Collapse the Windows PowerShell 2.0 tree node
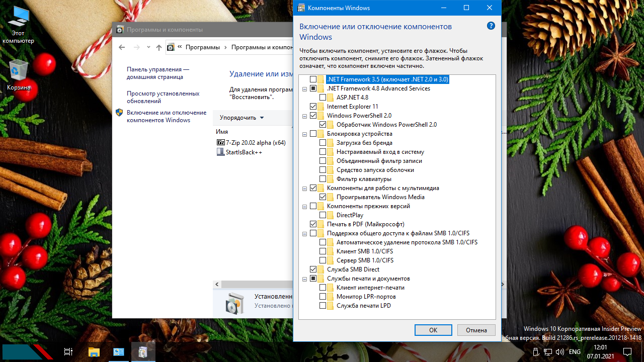This screenshot has height=362, width=644. [x=304, y=116]
